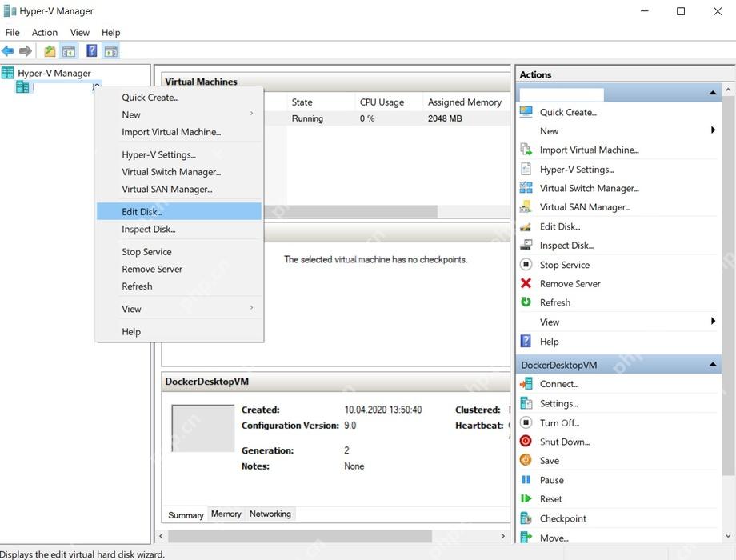
Task: Click the VM Settings icon under DockerDesktopVM
Action: (526, 402)
